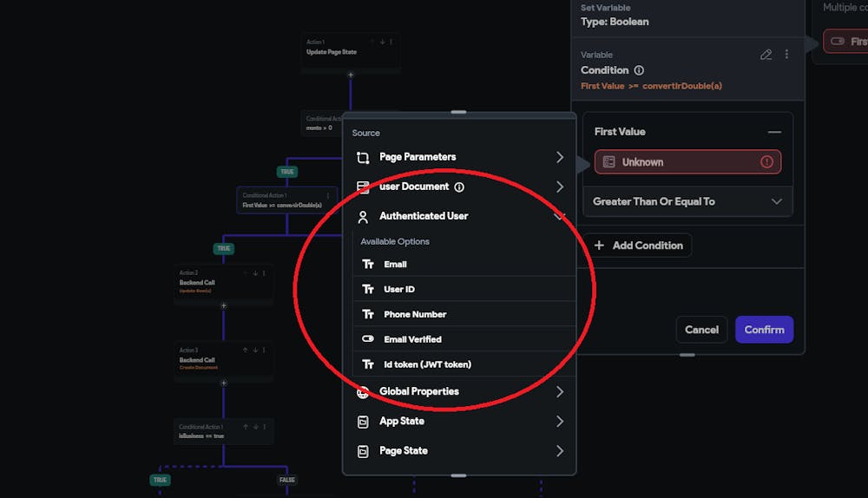Click the edit pencil icon beside Variable

coord(766,55)
